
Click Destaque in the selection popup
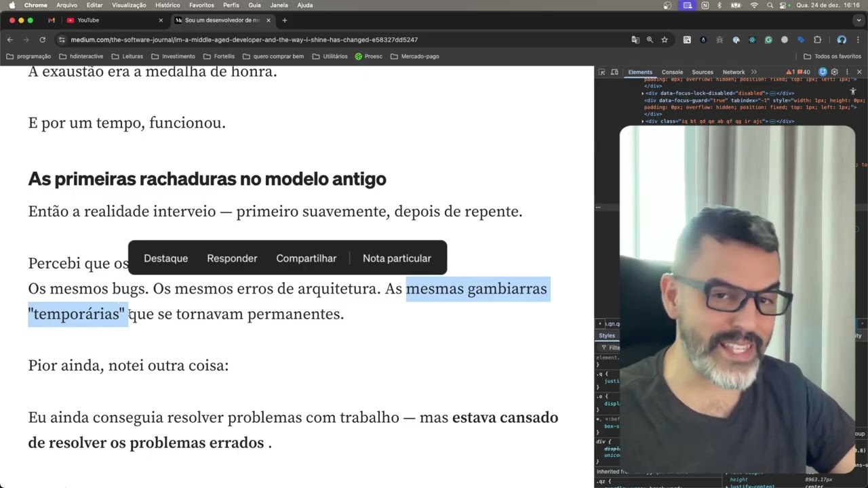coord(165,258)
